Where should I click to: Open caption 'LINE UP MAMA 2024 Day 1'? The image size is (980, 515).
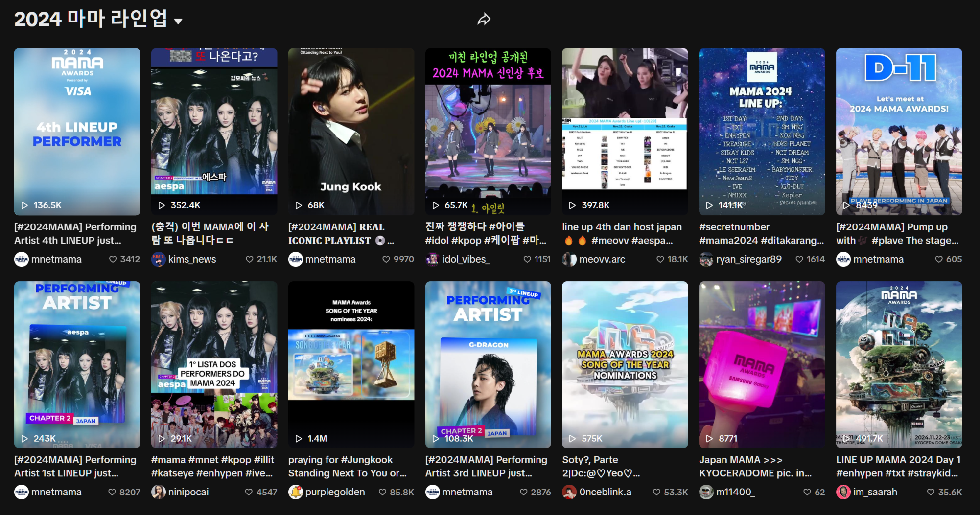[898, 460]
